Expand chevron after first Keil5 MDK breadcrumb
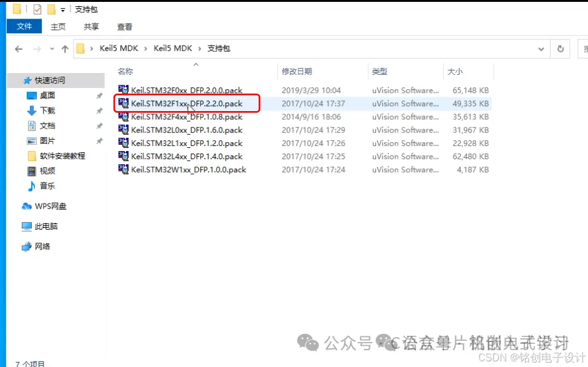 coord(145,49)
